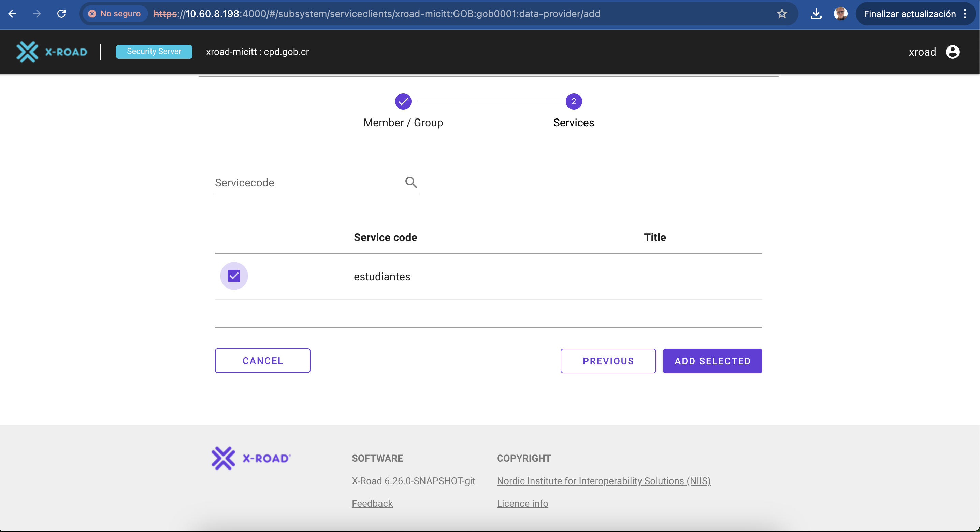Image resolution: width=980 pixels, height=532 pixels.
Task: Click the 'Service code' column header
Action: coord(385,237)
